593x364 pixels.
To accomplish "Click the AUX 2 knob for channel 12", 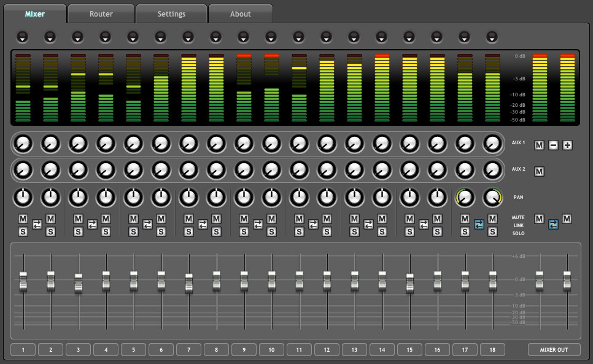I will [x=327, y=169].
